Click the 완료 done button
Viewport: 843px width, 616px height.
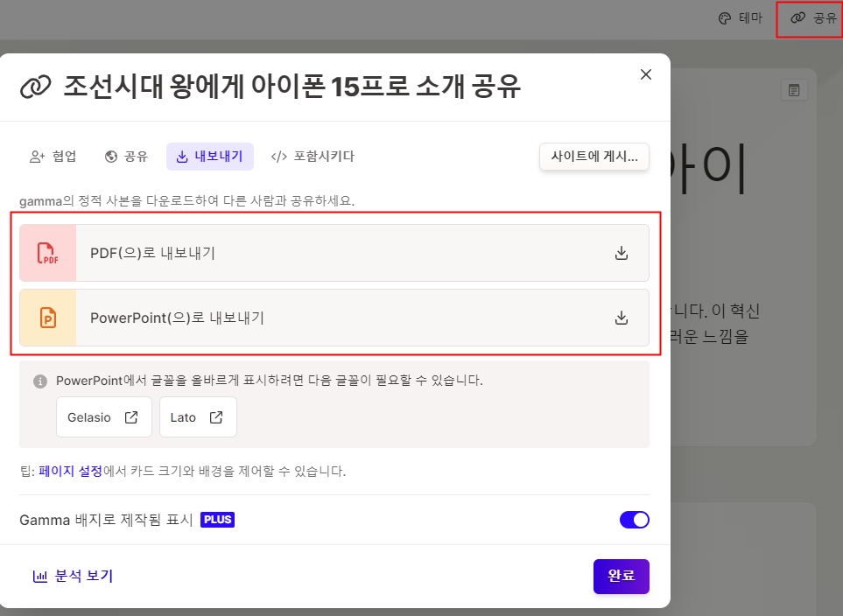point(621,577)
